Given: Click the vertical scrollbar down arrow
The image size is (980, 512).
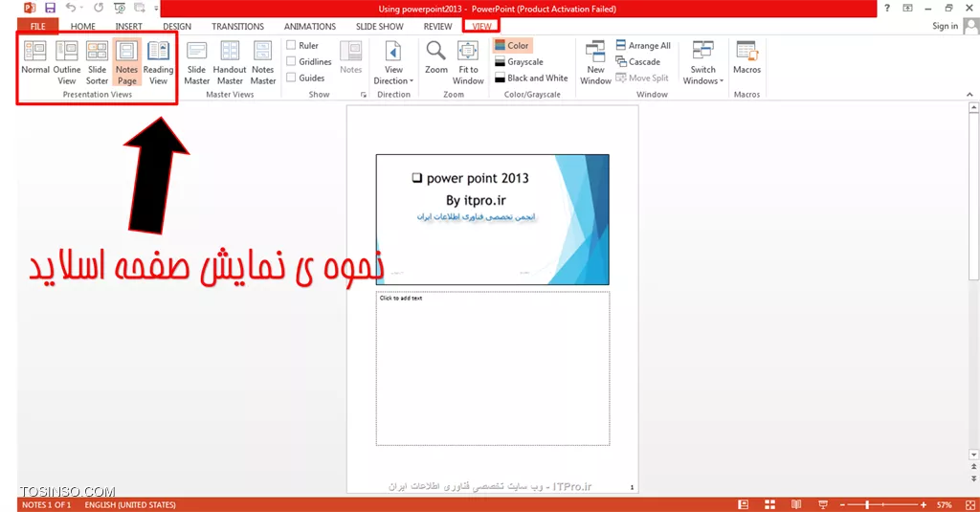Looking at the screenshot, I should point(973,455).
